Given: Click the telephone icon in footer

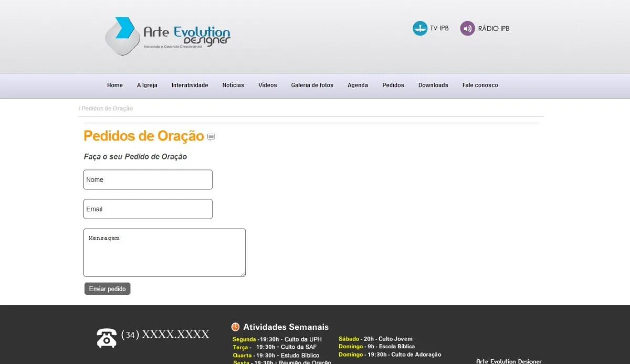Looking at the screenshot, I should pos(107,338).
